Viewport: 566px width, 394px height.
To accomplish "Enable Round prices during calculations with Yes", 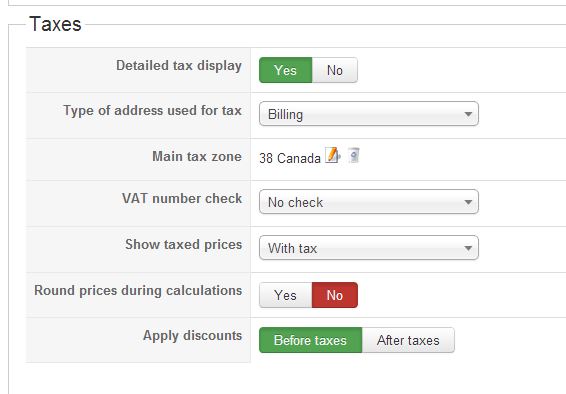I will 286,295.
